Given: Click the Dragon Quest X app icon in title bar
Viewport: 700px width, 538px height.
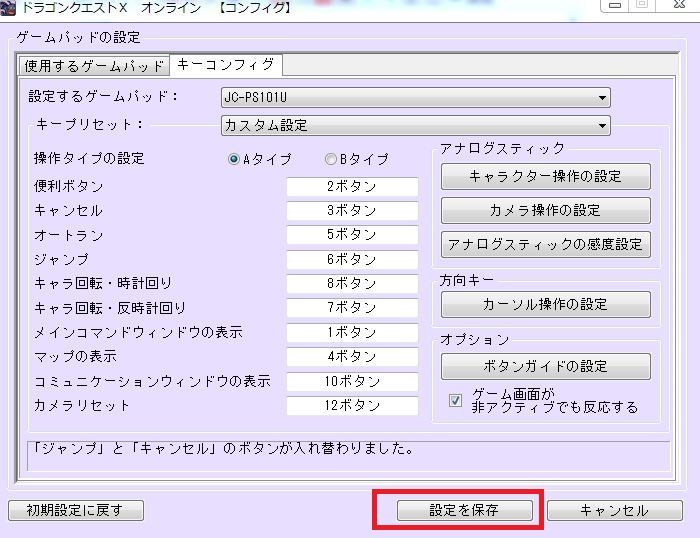Looking at the screenshot, I should point(8,8).
